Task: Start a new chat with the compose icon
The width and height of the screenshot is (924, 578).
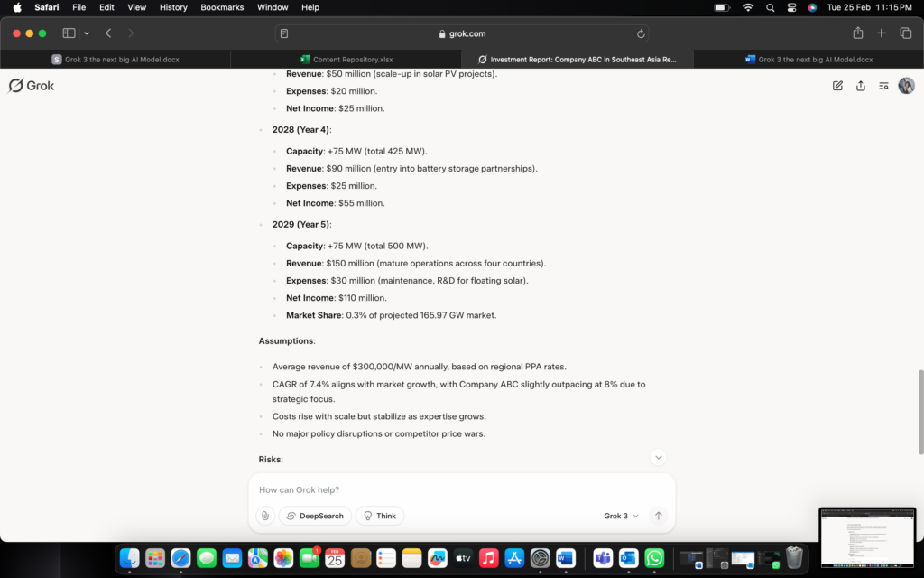Action: point(837,86)
